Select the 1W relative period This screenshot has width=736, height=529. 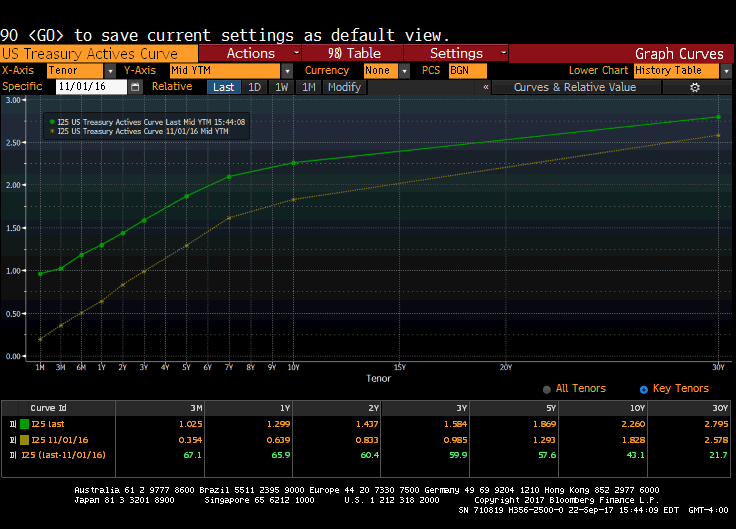click(x=281, y=87)
